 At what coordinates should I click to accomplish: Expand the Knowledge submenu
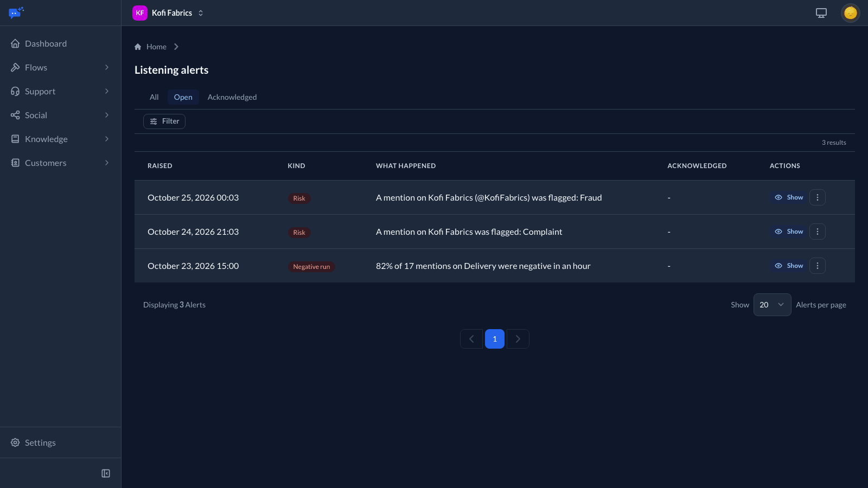[x=107, y=139]
